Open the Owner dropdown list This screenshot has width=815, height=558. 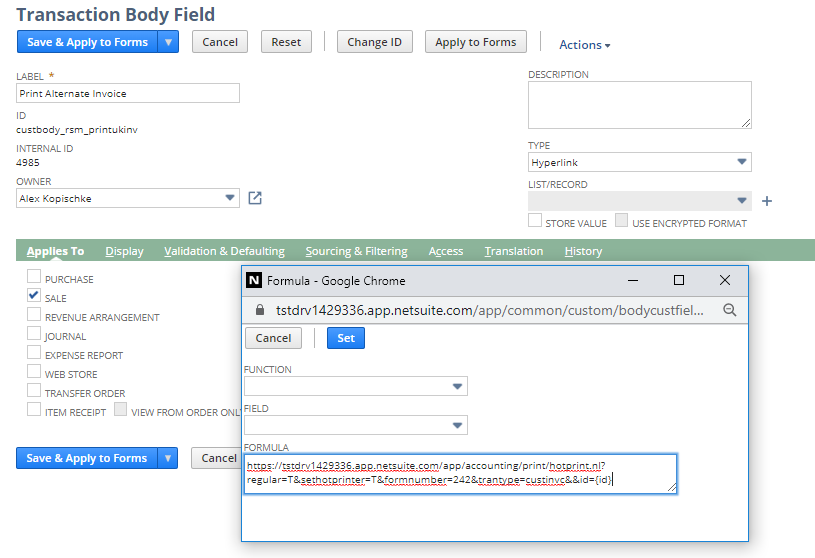[x=229, y=199]
